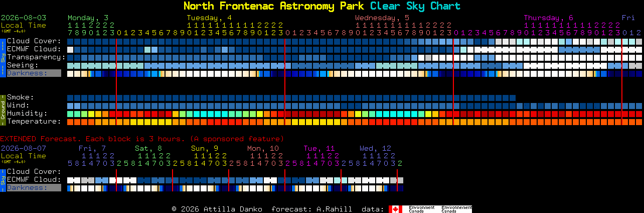Click the Canadian flag logo
The width and height of the screenshot is (644, 213).
pyautogui.click(x=395, y=209)
